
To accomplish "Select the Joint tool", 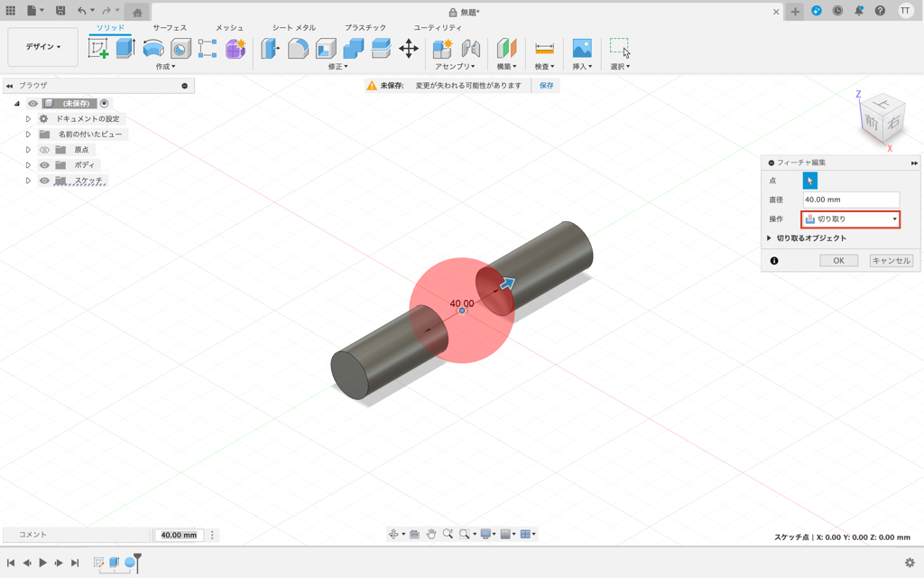I will click(x=470, y=49).
